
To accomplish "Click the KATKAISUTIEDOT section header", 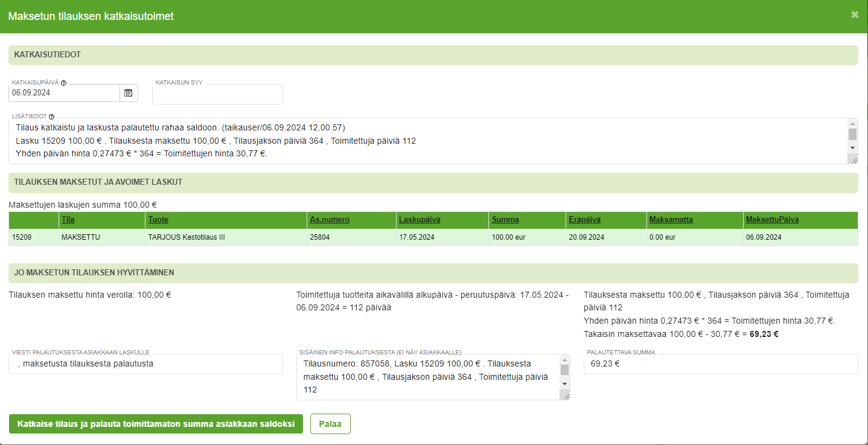I will click(x=433, y=55).
